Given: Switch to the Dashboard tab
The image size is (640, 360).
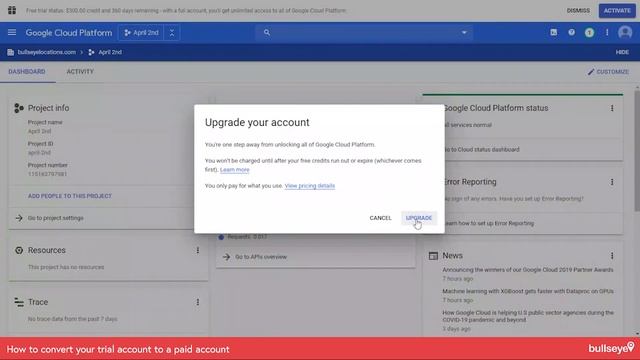Looking at the screenshot, I should click(x=27, y=71).
